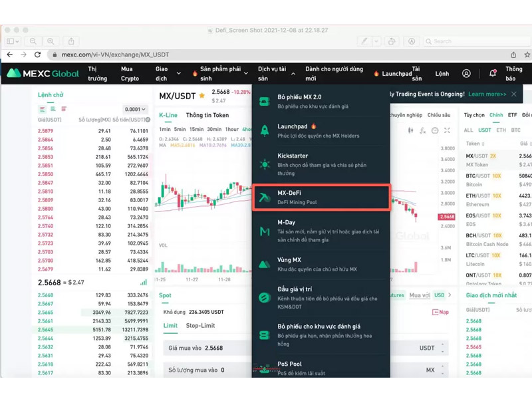Click depth chart bars icon near price

144,282
